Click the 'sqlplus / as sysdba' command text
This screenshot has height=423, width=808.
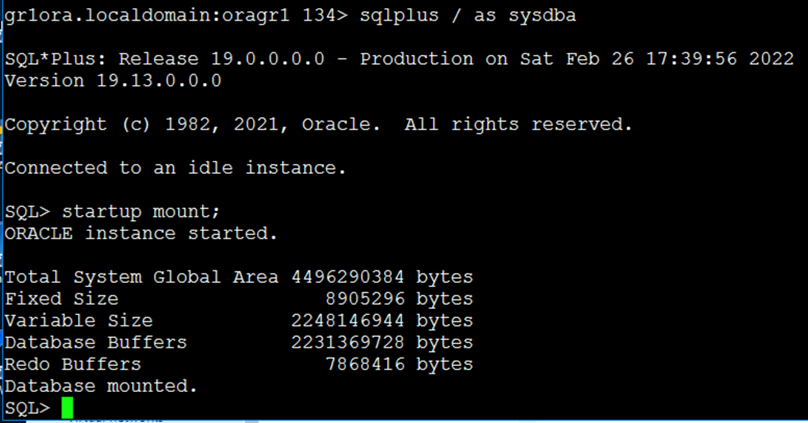click(468, 16)
